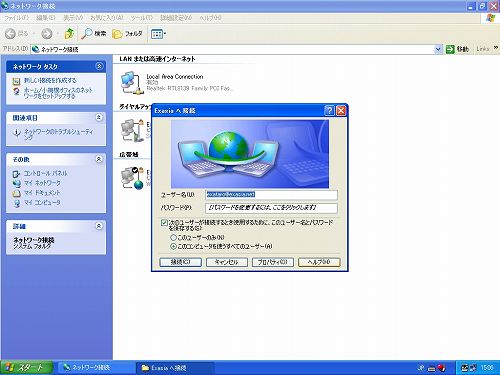
Task: Close the Exaxia connect dialog
Action: click(x=341, y=110)
